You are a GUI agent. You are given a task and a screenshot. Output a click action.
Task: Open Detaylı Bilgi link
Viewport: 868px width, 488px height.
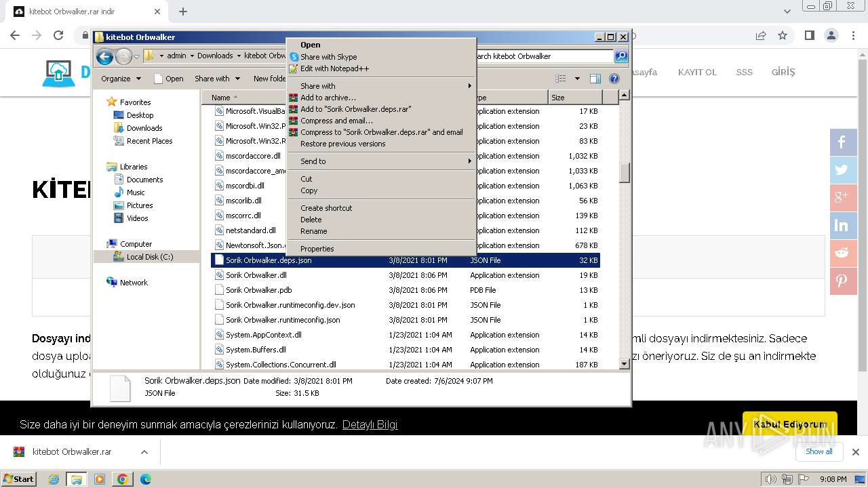click(x=370, y=425)
